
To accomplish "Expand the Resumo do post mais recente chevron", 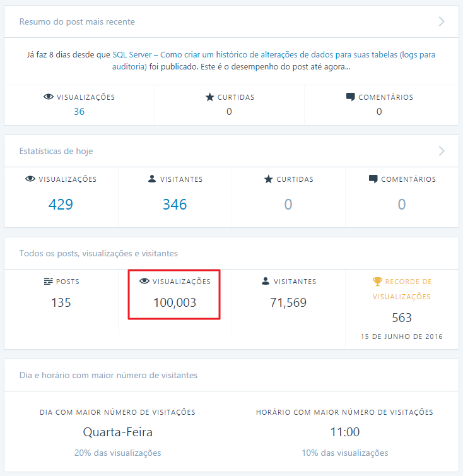I will [442, 21].
